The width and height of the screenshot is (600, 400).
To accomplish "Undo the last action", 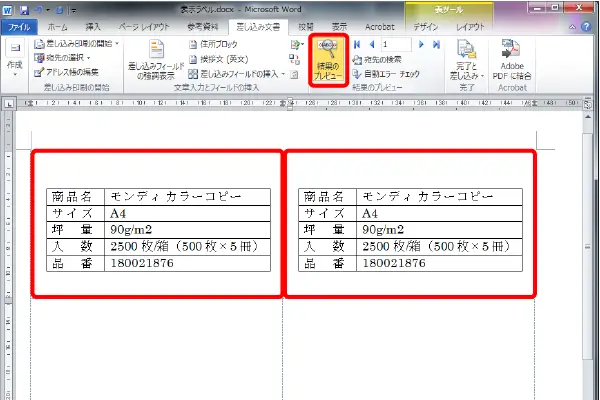I will click(x=39, y=10).
